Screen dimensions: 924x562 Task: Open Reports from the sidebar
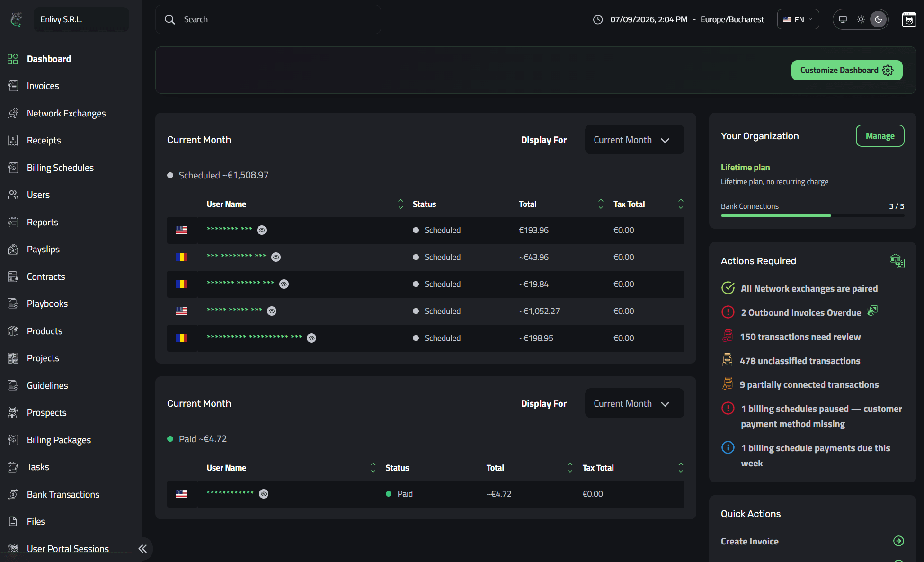coord(42,222)
